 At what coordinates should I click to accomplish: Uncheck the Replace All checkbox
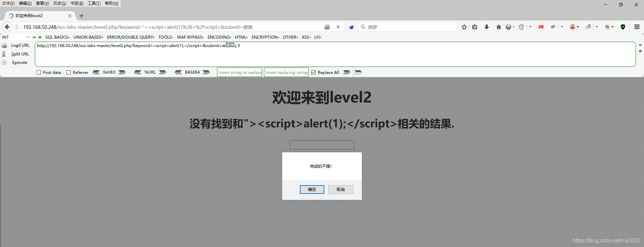tap(313, 73)
